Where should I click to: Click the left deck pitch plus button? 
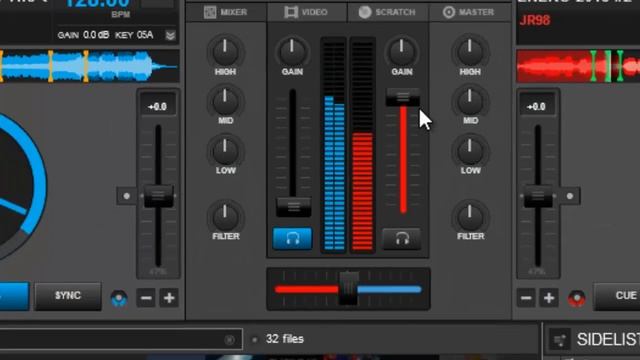point(169,298)
